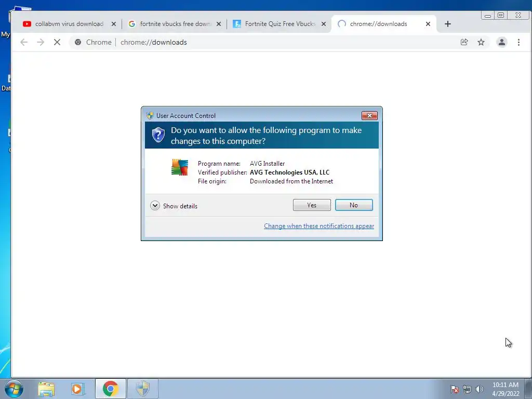Close the chrome://downloads tab

click(x=428, y=24)
